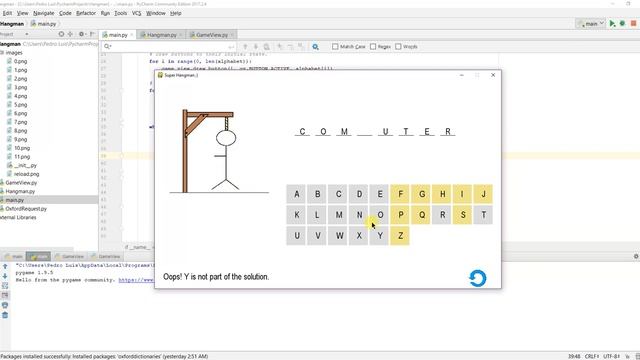Toggle soft-wrap icon in Run console
This screenshot has height=360, width=640.
tap(5, 286)
